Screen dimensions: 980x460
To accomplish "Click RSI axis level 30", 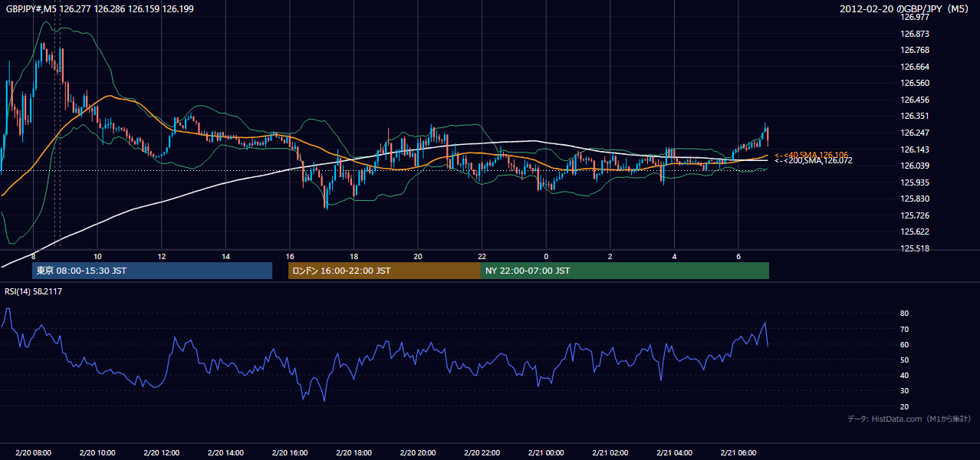I will coord(904,391).
